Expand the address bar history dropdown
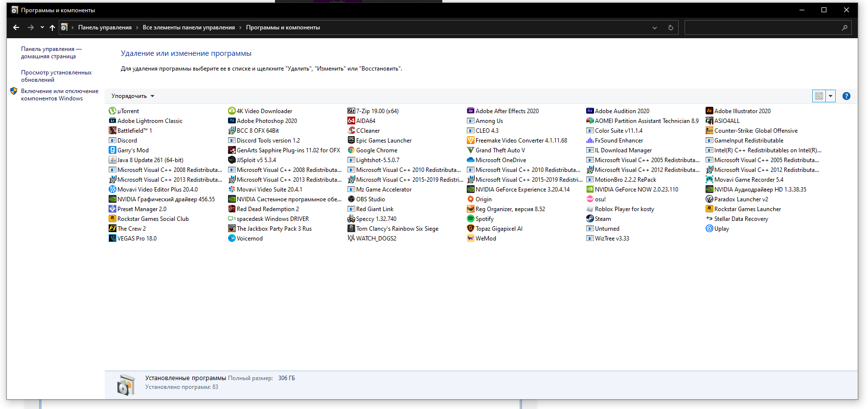 click(x=655, y=28)
